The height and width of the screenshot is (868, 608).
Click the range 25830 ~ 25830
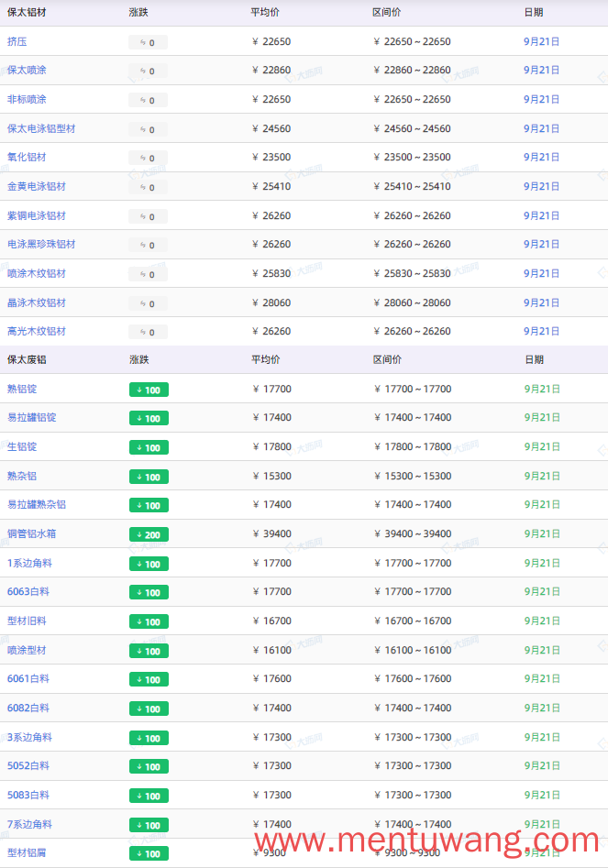[x=413, y=273]
